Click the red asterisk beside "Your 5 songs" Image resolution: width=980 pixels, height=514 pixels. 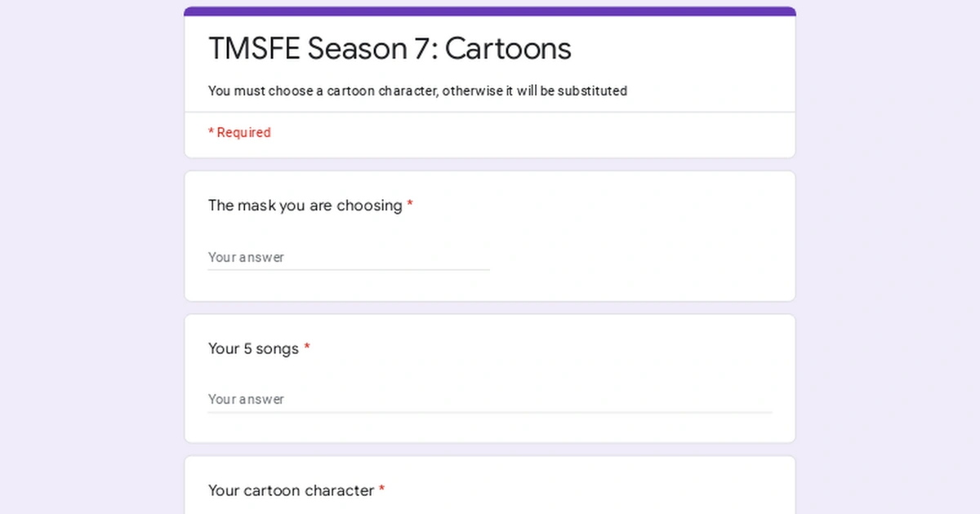(307, 348)
